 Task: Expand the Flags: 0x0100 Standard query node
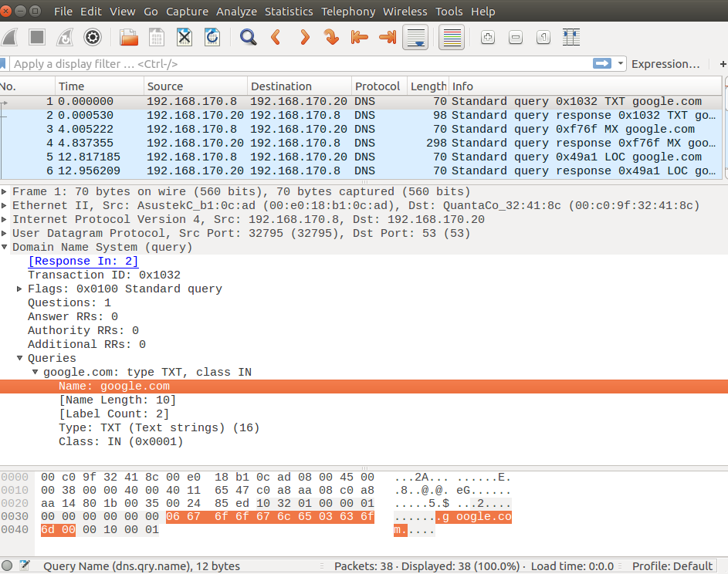click(x=20, y=289)
